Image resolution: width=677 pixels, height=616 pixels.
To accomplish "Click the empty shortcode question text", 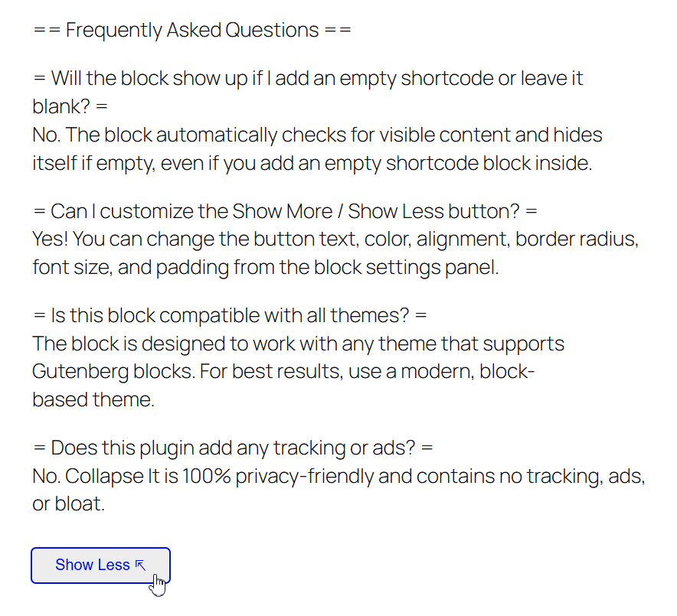I will [x=308, y=93].
